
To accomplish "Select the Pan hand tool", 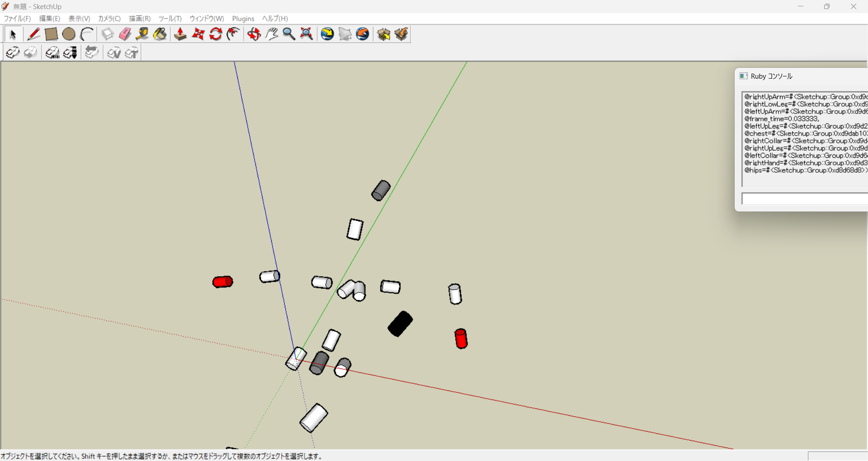I will tap(272, 34).
